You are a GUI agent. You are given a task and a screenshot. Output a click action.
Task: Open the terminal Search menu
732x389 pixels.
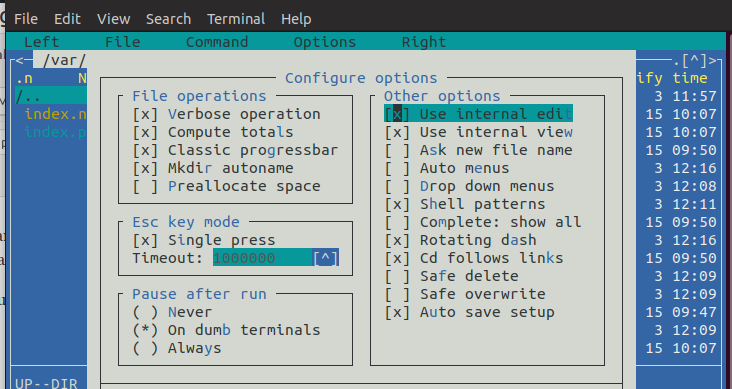[168, 19]
